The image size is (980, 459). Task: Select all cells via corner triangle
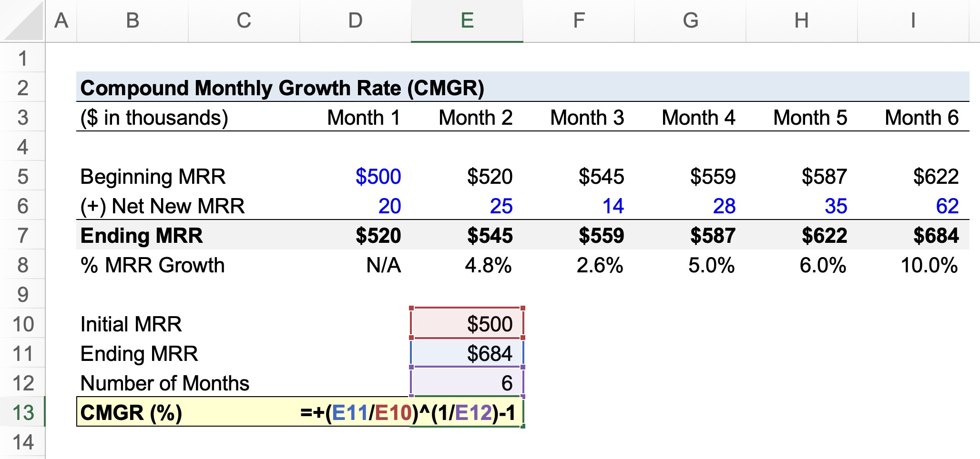tap(23, 21)
